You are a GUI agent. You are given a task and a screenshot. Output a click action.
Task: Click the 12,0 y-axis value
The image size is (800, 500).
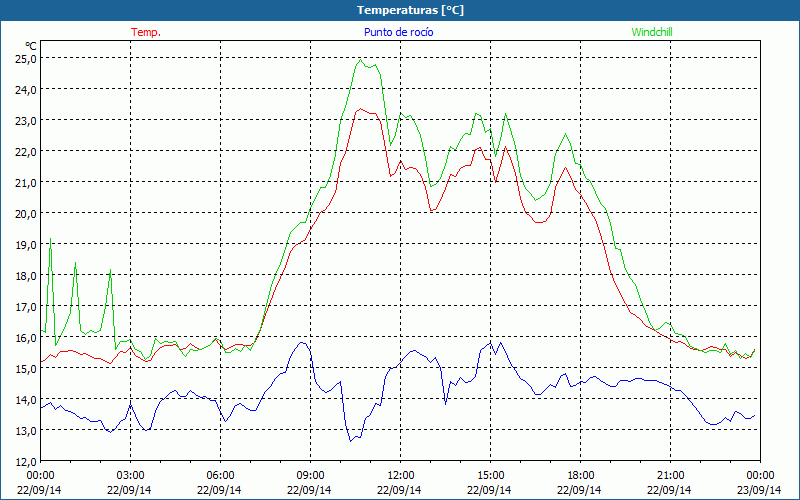[x=27, y=462]
